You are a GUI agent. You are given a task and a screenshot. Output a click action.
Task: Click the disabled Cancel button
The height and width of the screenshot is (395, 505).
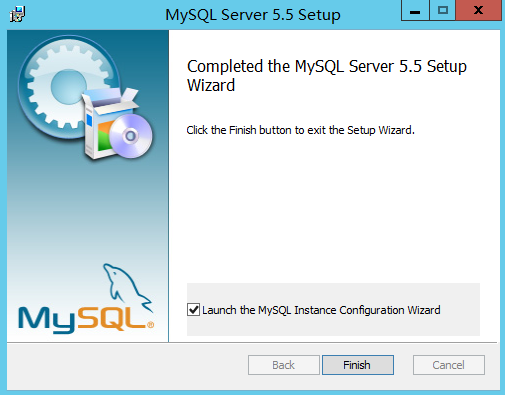(x=449, y=365)
